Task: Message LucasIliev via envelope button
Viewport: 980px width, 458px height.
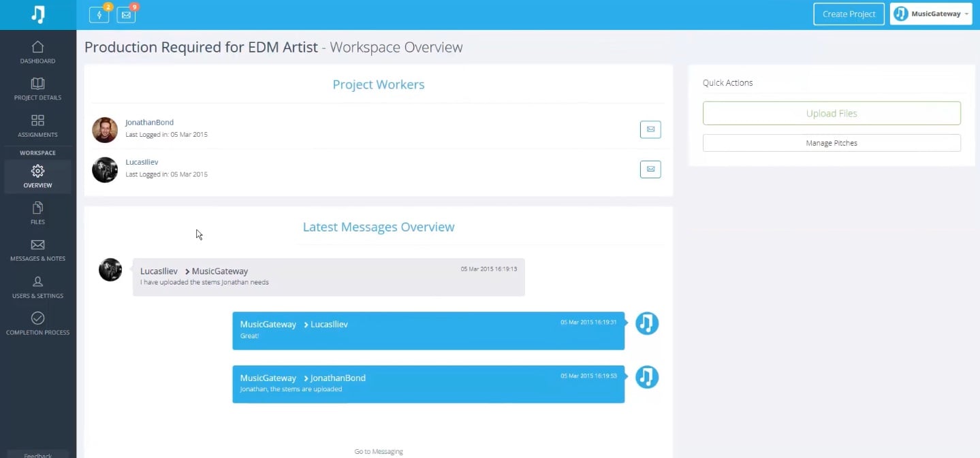Action: pos(650,169)
